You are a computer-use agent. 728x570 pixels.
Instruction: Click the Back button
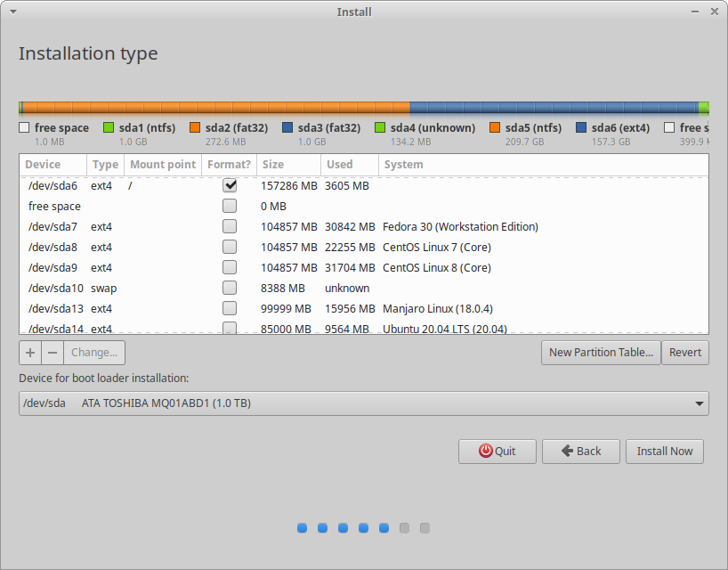pos(580,451)
